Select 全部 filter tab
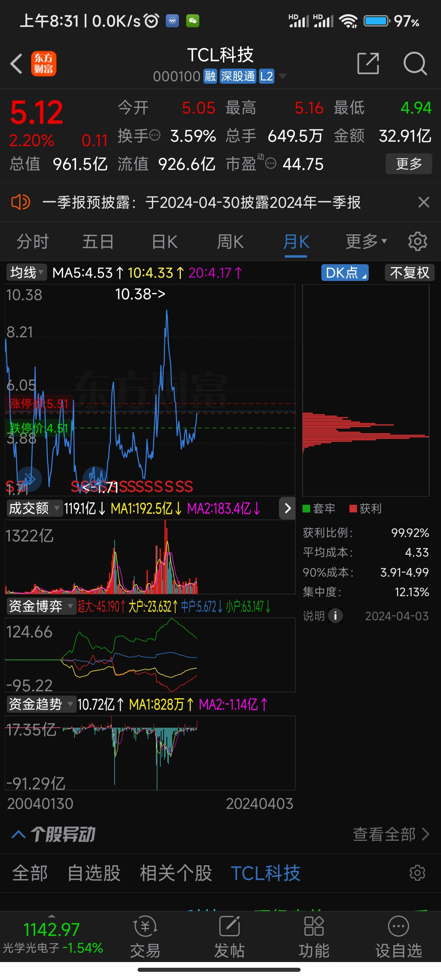The image size is (441, 980). click(30, 873)
